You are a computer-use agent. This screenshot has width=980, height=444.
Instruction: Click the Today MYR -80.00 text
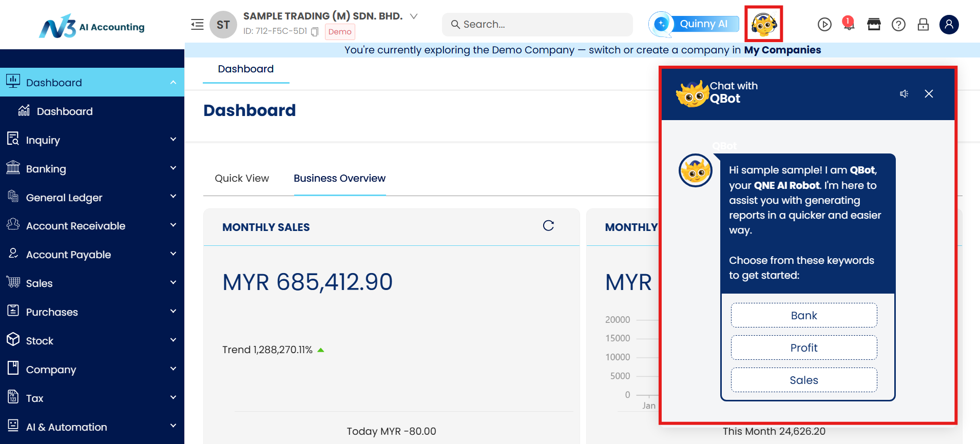click(x=391, y=431)
